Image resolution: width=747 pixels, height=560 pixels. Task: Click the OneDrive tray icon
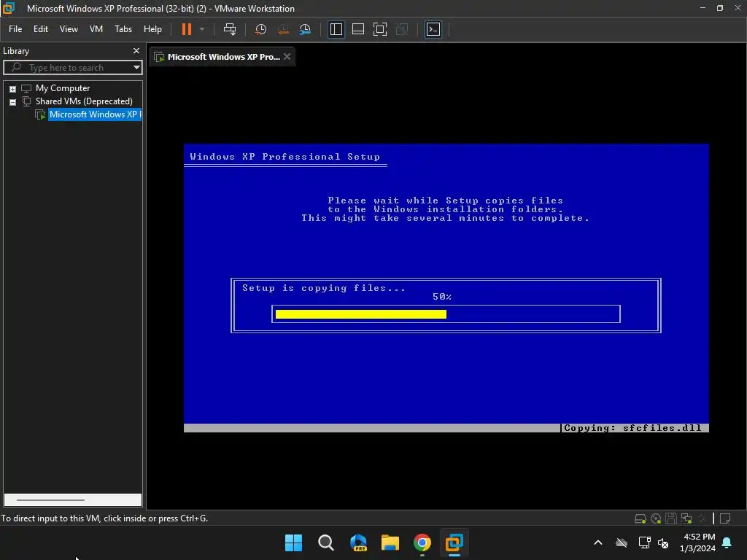coord(622,542)
